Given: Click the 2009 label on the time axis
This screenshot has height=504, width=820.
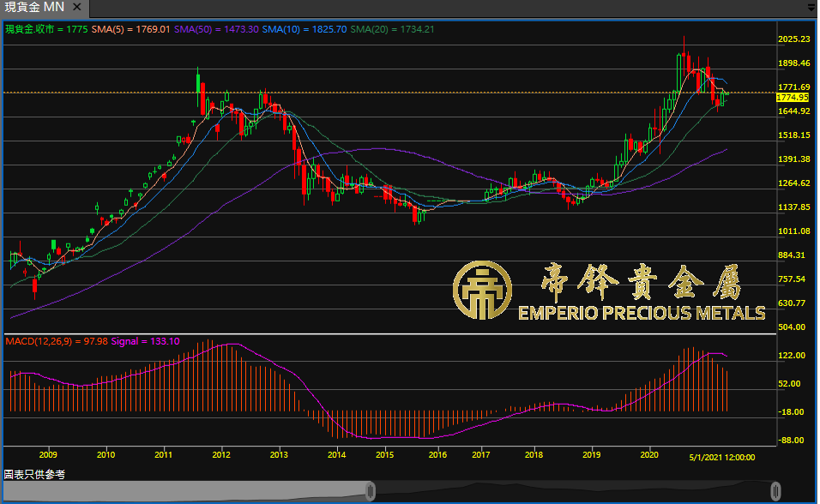Looking at the screenshot, I should tap(48, 455).
